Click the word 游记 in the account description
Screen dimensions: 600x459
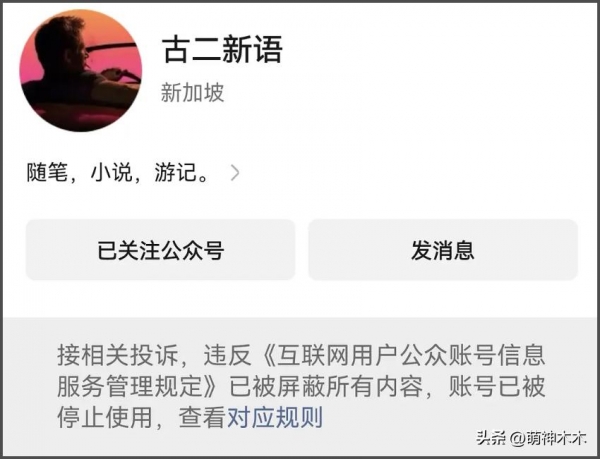175,173
